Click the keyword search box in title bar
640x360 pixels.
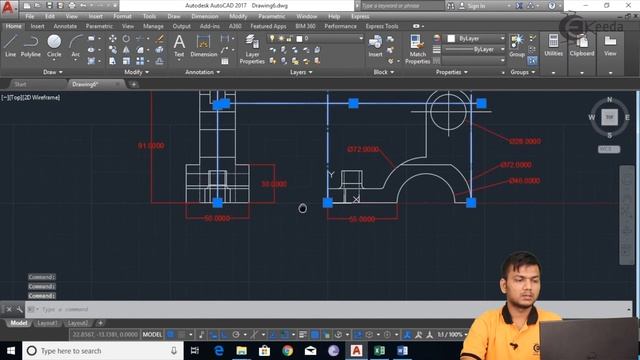coord(402,6)
